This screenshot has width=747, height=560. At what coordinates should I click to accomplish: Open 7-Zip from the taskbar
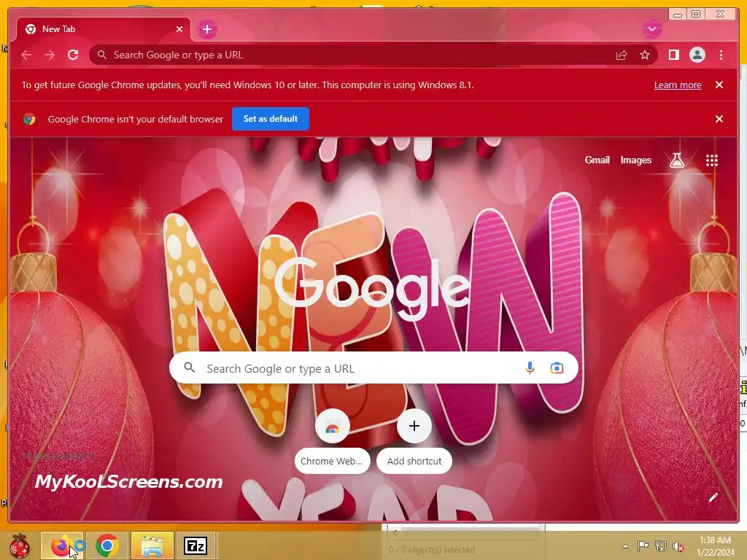[x=196, y=545]
